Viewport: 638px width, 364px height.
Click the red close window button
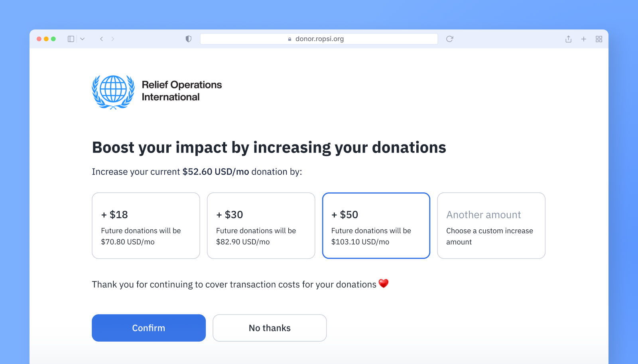pos(39,39)
